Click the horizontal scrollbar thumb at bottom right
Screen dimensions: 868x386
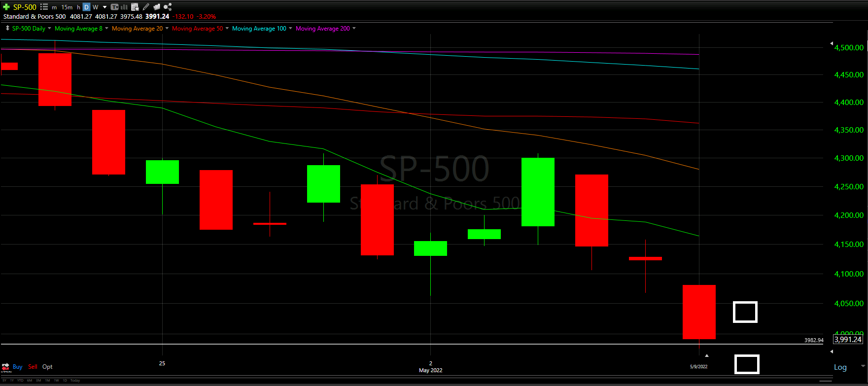(826, 381)
